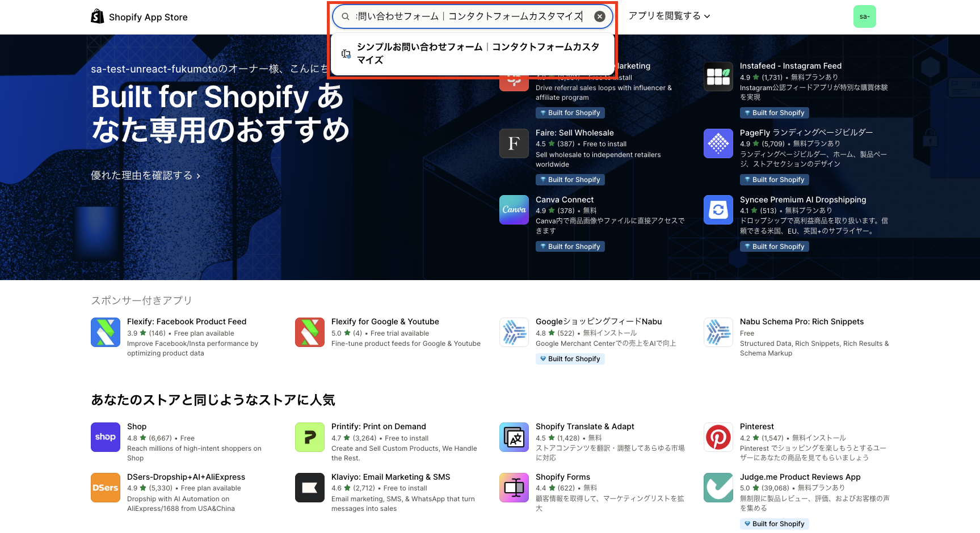The image size is (980, 533).
Task: Open the Faire app icon
Action: tap(514, 143)
